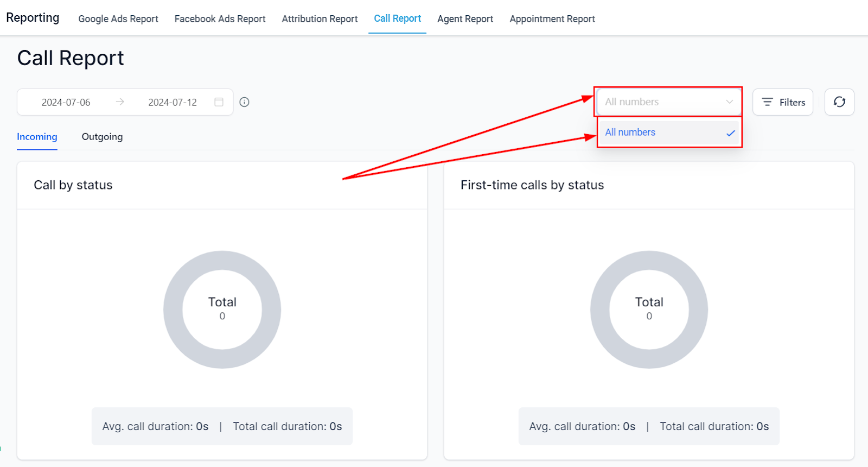868x467 pixels.
Task: Expand the All numbers dropdown
Action: click(668, 102)
